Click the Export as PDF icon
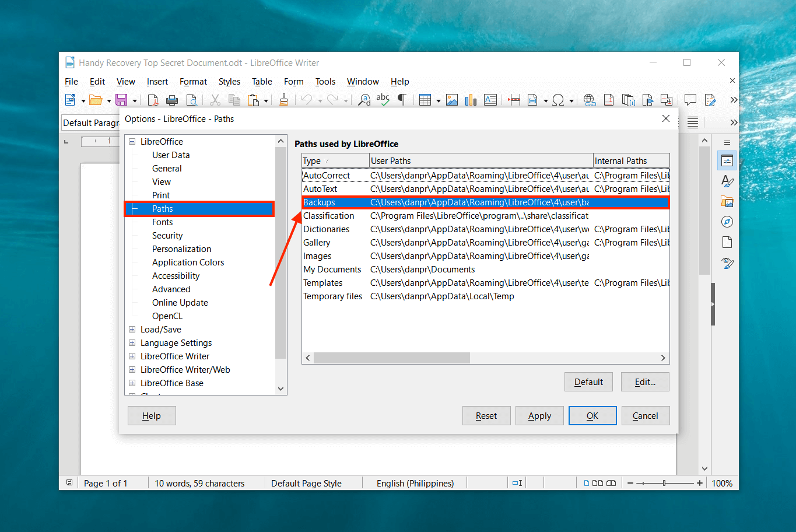 (153, 100)
